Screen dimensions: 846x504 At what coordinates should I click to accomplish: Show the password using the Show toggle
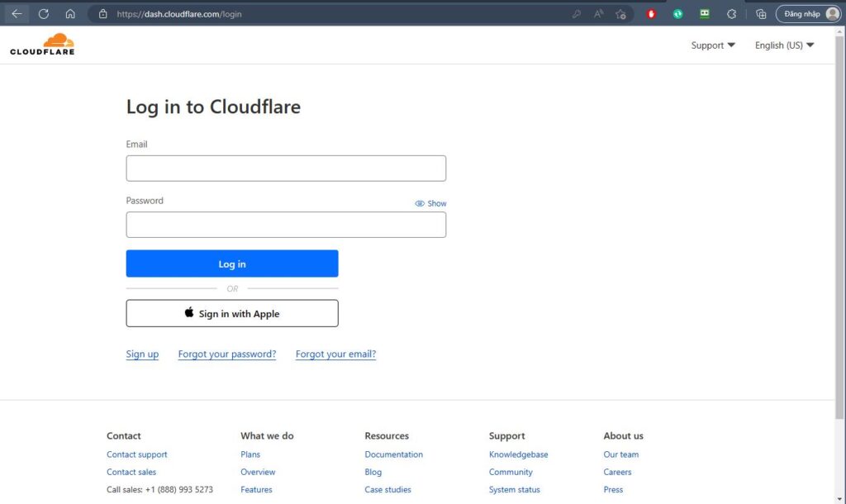point(431,203)
